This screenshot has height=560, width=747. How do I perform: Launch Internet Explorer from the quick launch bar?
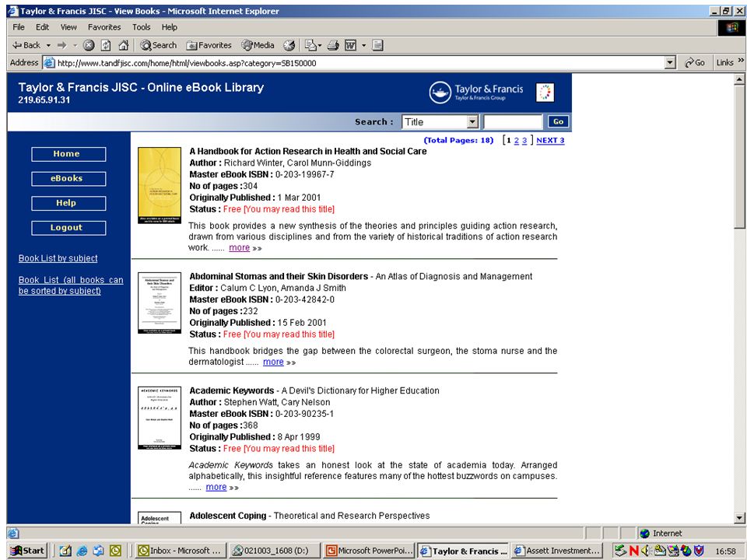pyautogui.click(x=82, y=551)
